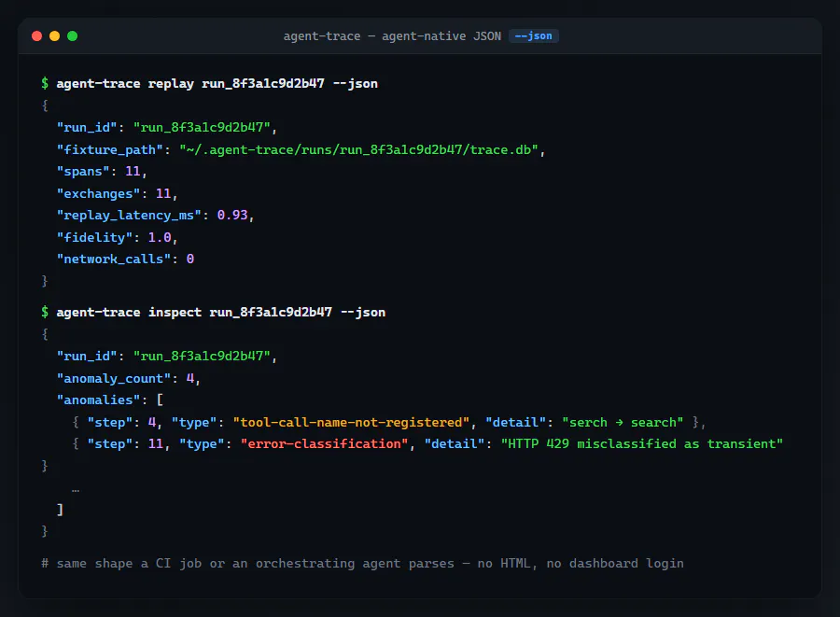Click the "anomaly_count": 4 line

click(129, 379)
